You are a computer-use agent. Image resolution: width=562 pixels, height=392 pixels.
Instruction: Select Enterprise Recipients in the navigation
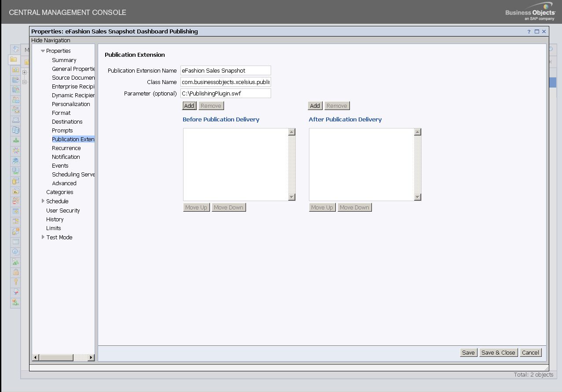tap(73, 87)
